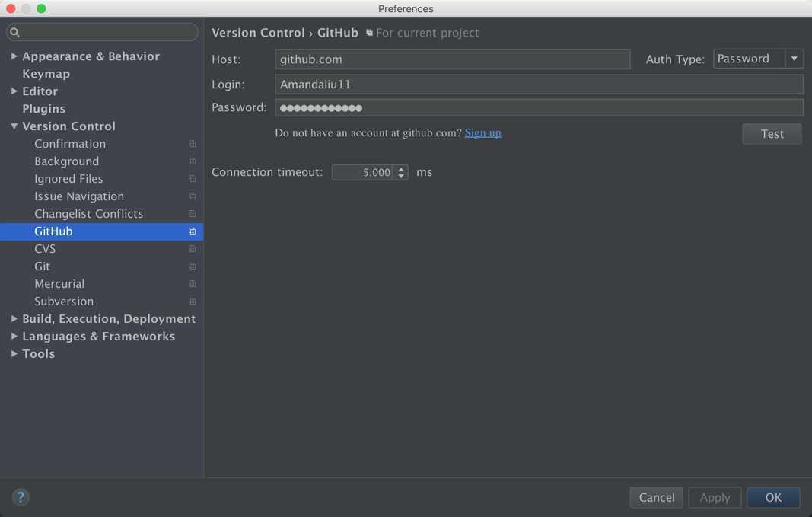Click into the Host field

452,59
